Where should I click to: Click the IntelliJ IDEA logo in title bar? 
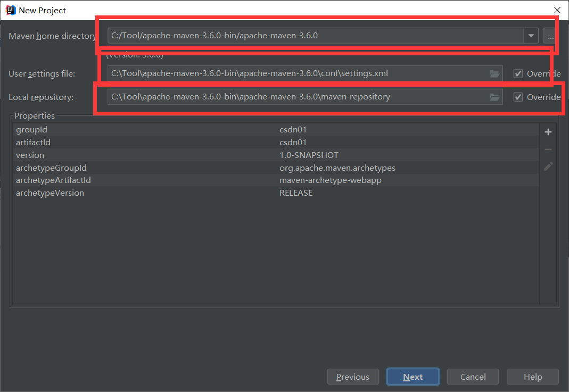[11, 10]
